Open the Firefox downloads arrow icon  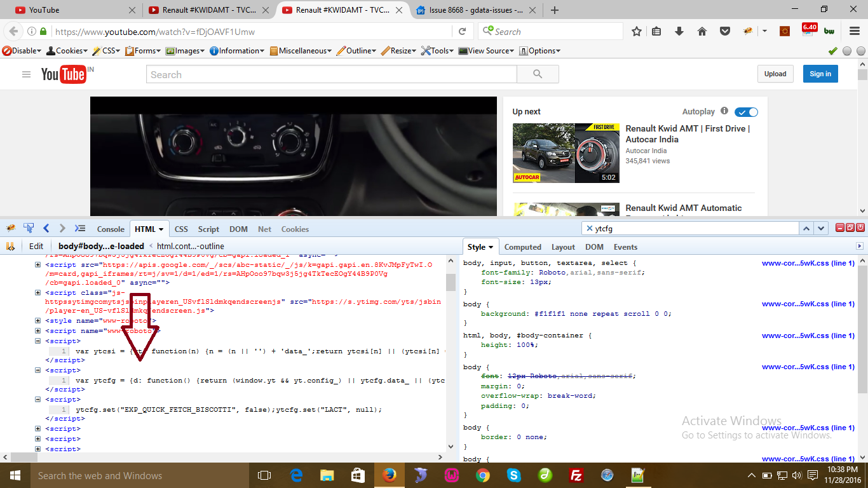(x=679, y=31)
